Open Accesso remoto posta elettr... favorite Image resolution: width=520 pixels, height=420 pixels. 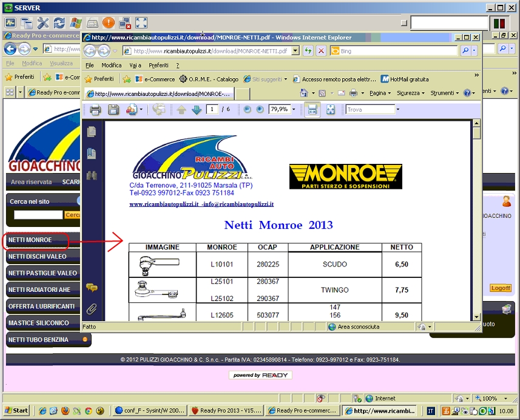coord(334,80)
